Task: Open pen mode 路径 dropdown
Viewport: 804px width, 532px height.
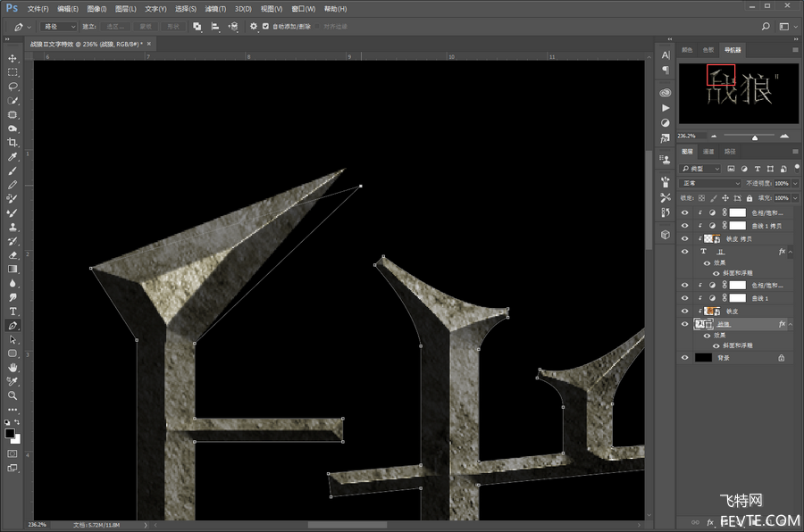Action: click(x=59, y=27)
